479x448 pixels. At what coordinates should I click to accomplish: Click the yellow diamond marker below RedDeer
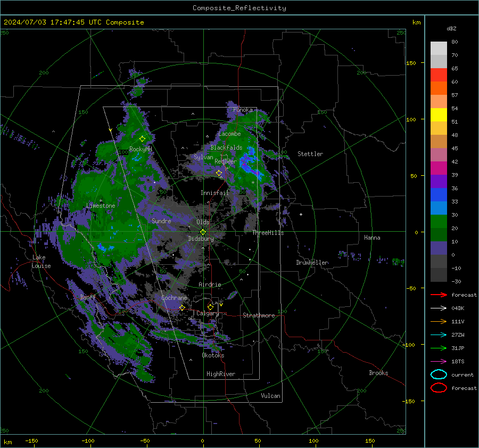(219, 173)
